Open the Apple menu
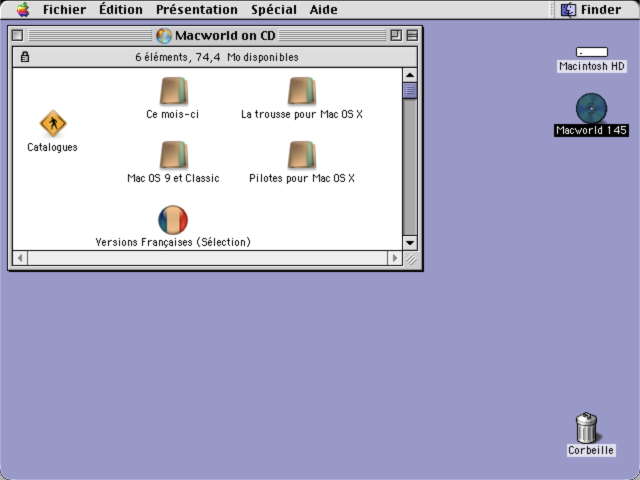 (x=23, y=9)
